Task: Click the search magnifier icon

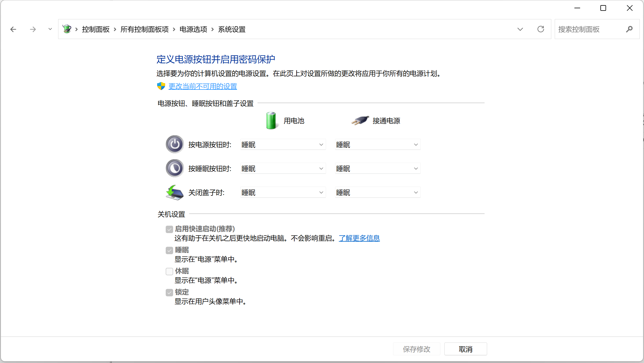Action: click(629, 29)
